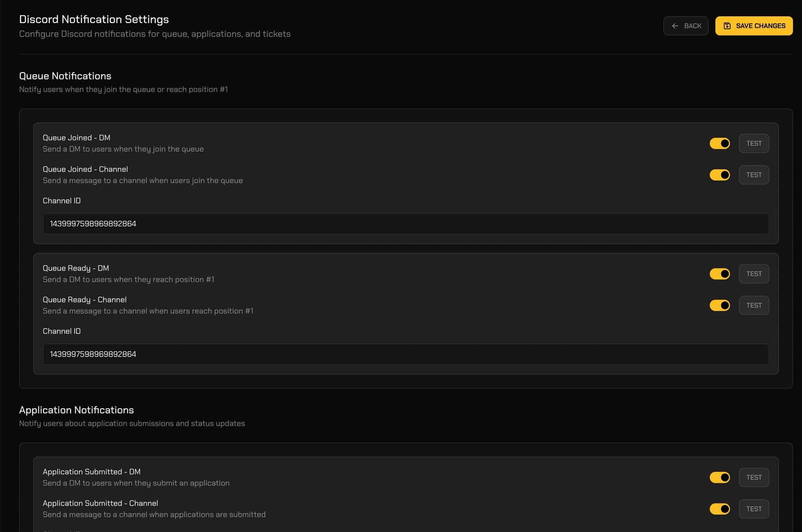Select the Application Notifications section heading
Viewport: 802px width, 532px height.
(x=76, y=410)
